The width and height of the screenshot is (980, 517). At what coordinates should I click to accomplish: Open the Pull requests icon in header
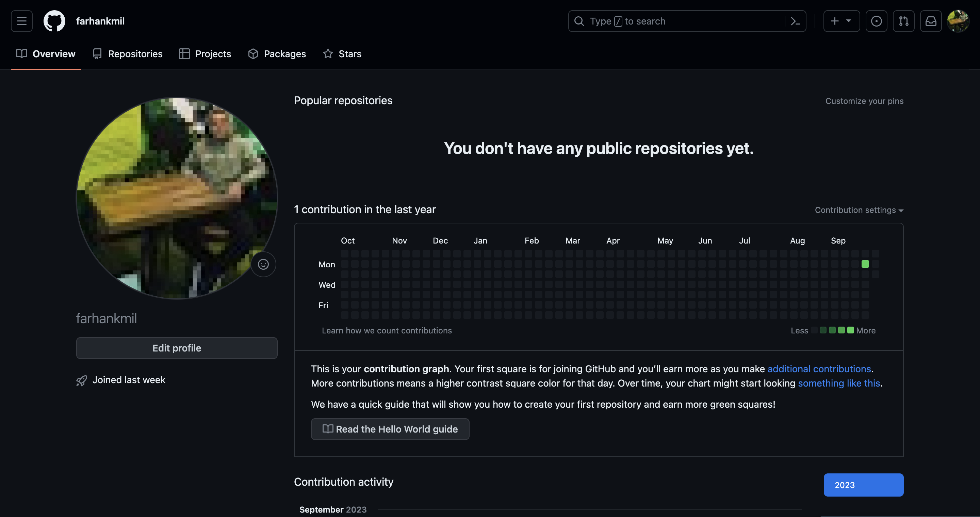[903, 21]
